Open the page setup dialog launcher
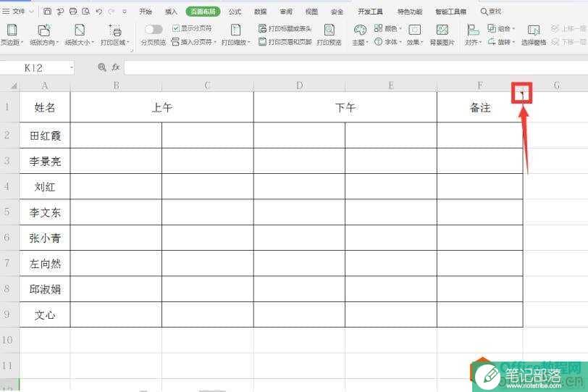Image resolution: width=588 pixels, height=392 pixels. pos(132,50)
